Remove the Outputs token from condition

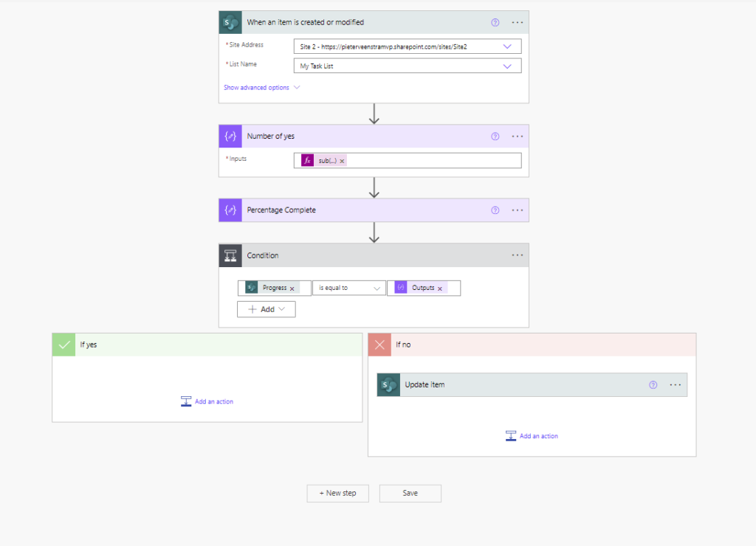(440, 288)
